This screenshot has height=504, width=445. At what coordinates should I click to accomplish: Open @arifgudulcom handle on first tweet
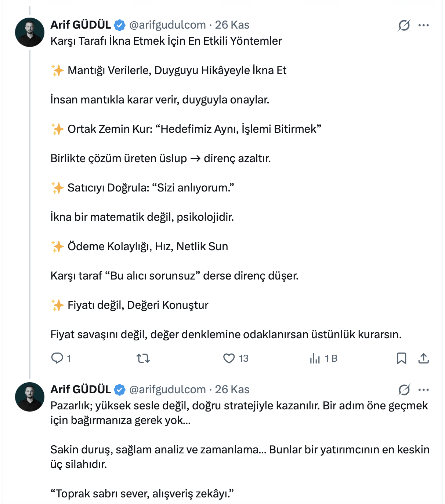click(167, 25)
